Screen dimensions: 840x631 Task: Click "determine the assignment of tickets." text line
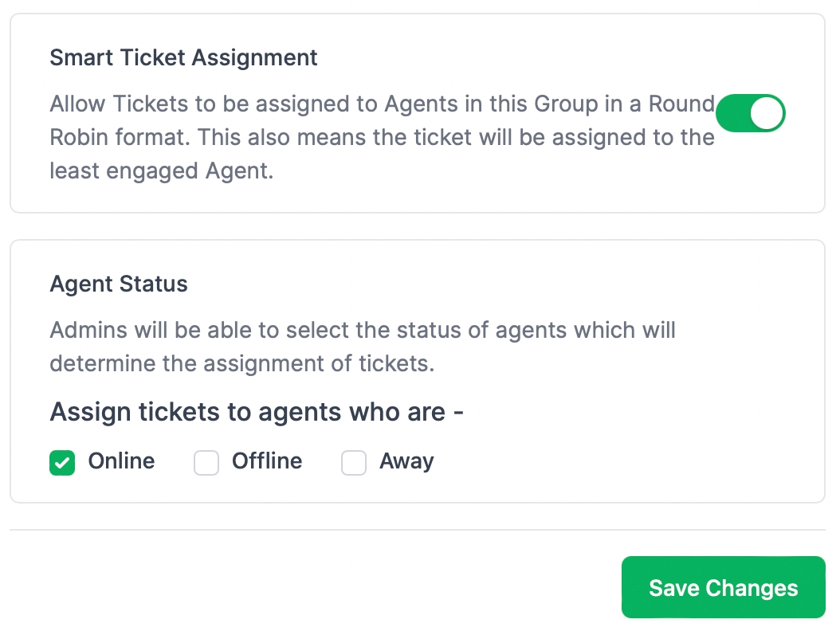241,364
